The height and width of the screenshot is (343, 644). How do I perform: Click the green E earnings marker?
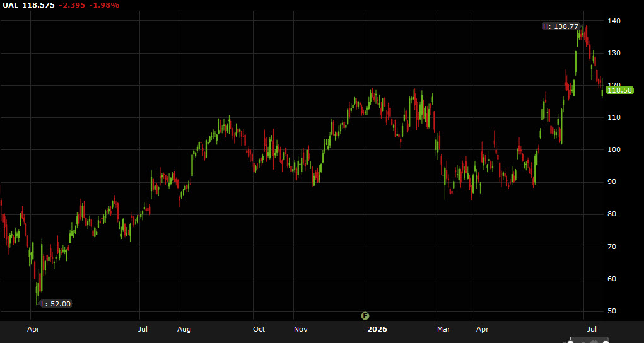pyautogui.click(x=365, y=316)
